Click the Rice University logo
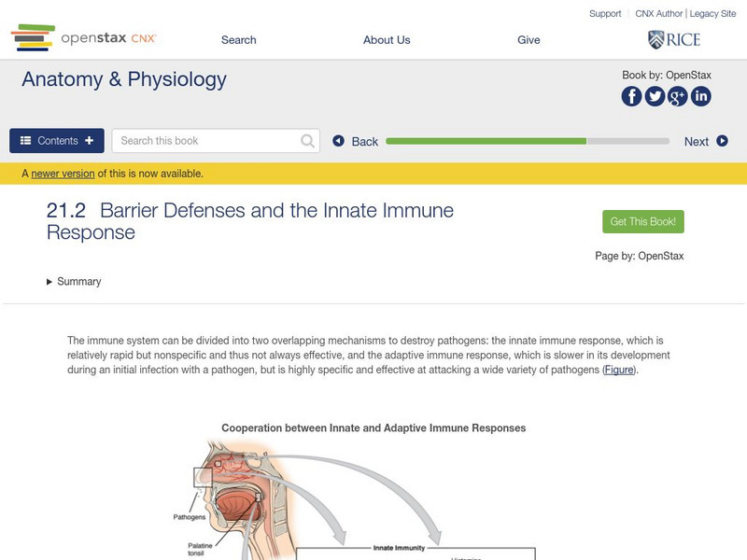Screen dimensions: 747x560 click(673, 39)
